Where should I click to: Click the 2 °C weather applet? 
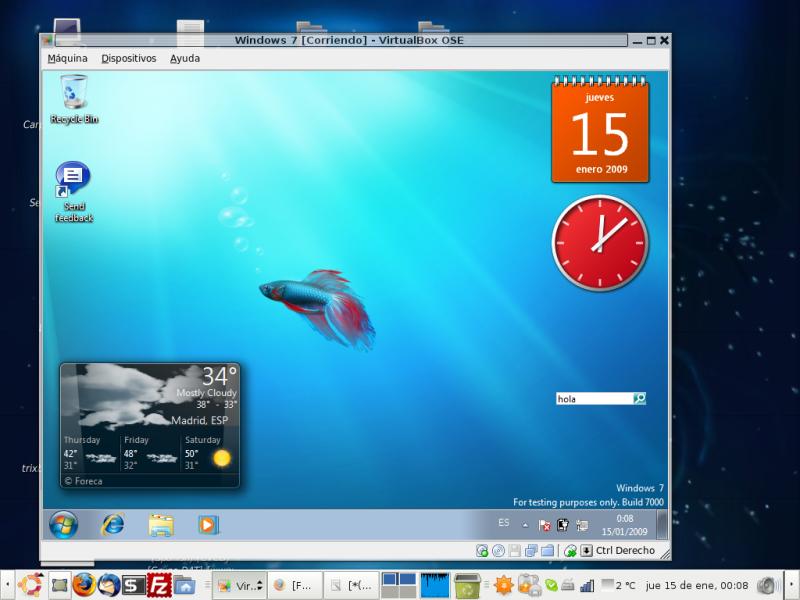tap(618, 586)
